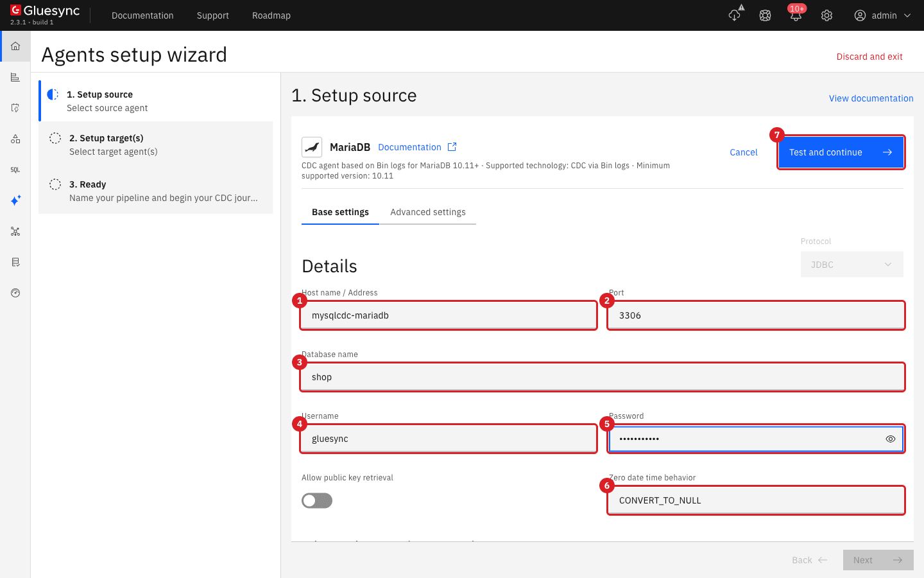Show password using the eye icon
This screenshot has height=578, width=924.
890,439
